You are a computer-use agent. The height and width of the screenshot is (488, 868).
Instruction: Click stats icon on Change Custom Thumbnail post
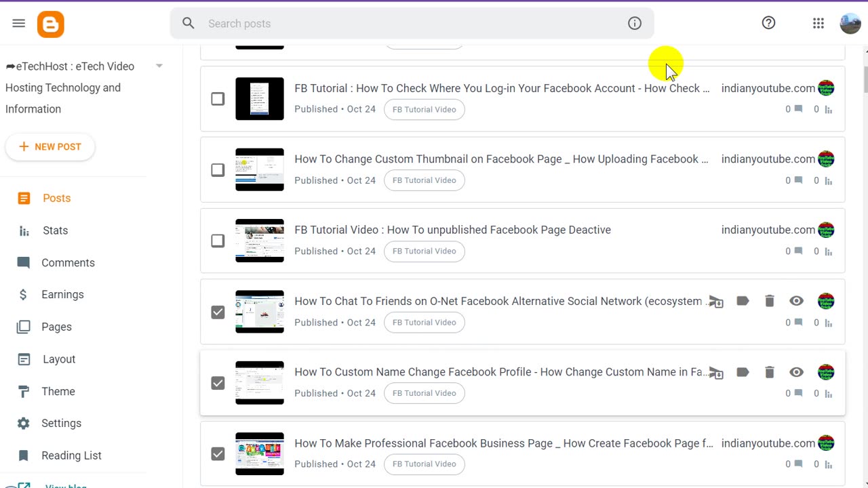[828, 180]
